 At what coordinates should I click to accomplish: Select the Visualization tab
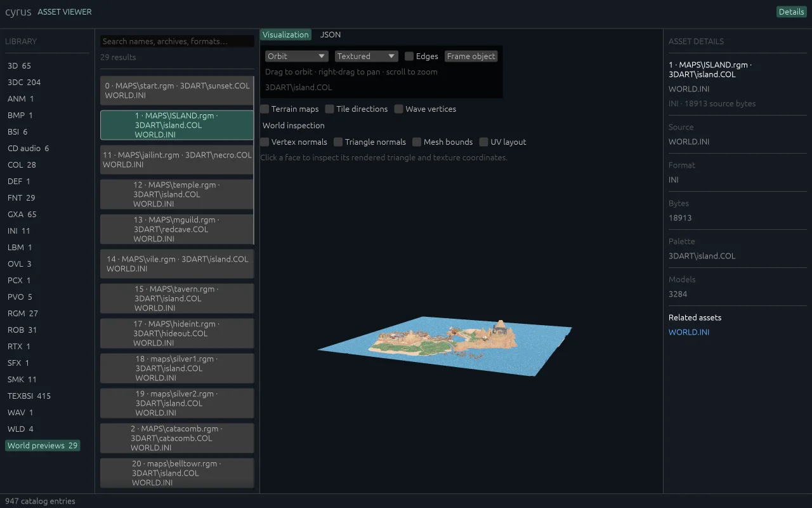(285, 35)
